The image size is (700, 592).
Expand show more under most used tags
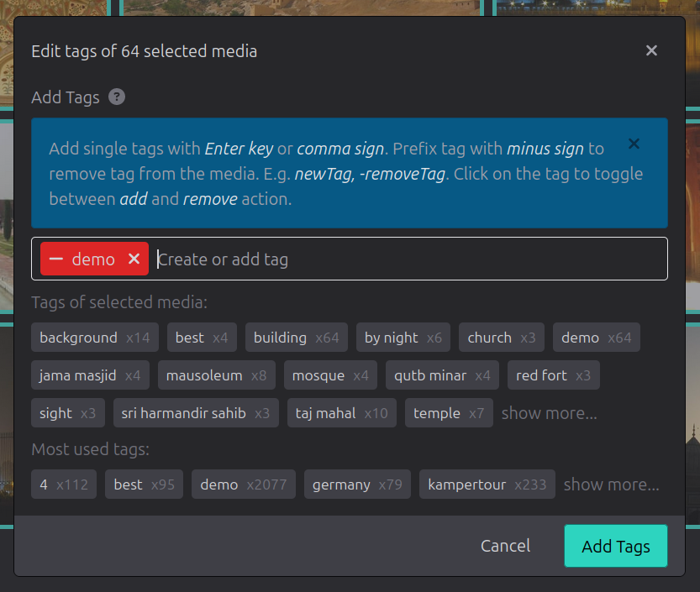pyautogui.click(x=611, y=485)
